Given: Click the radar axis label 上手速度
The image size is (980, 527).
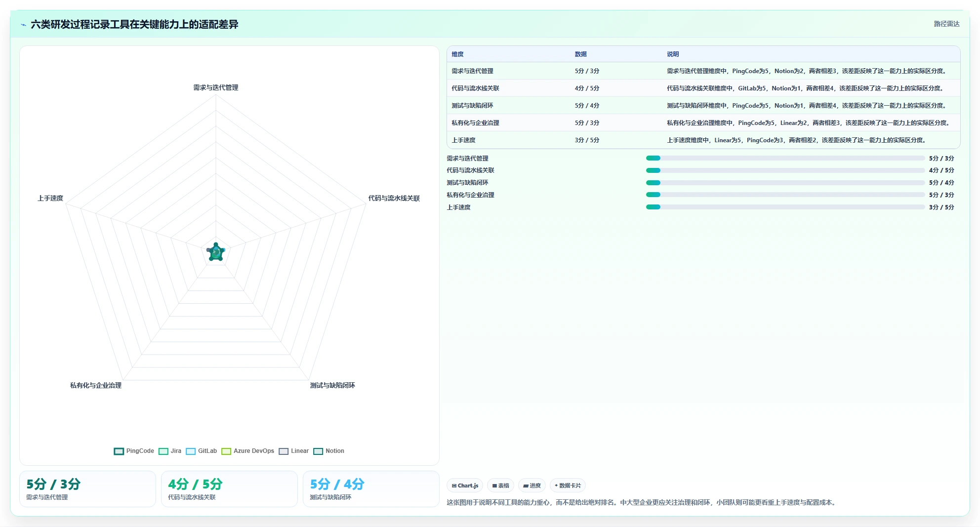Looking at the screenshot, I should coord(50,198).
